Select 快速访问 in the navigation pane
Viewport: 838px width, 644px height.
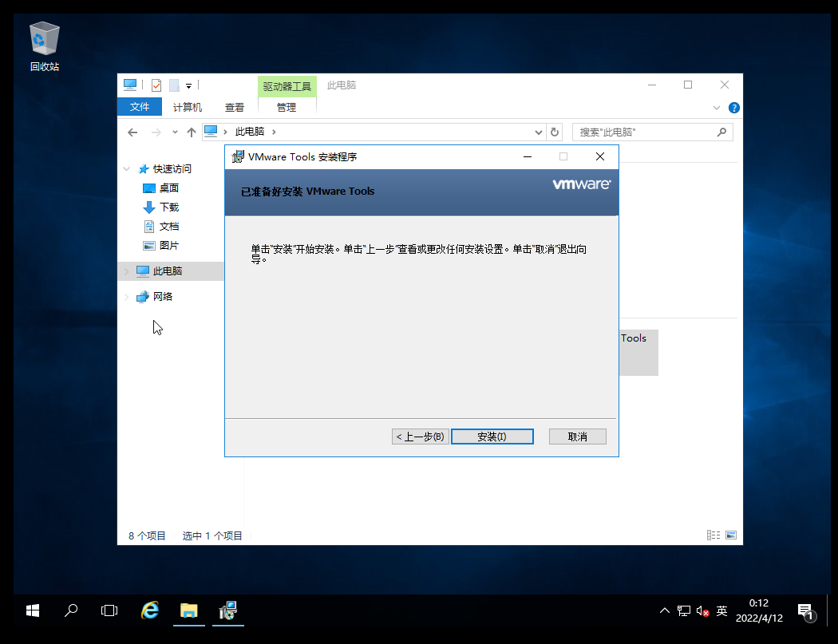172,169
